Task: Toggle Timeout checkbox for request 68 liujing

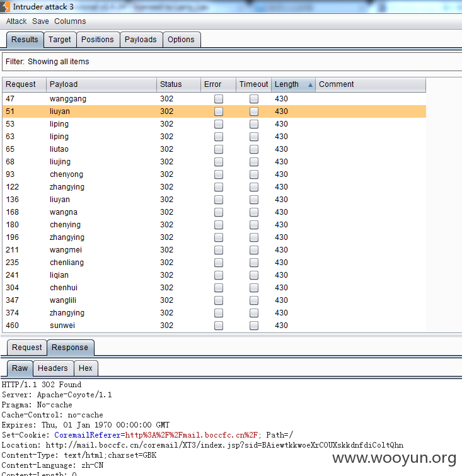Action: [x=254, y=162]
